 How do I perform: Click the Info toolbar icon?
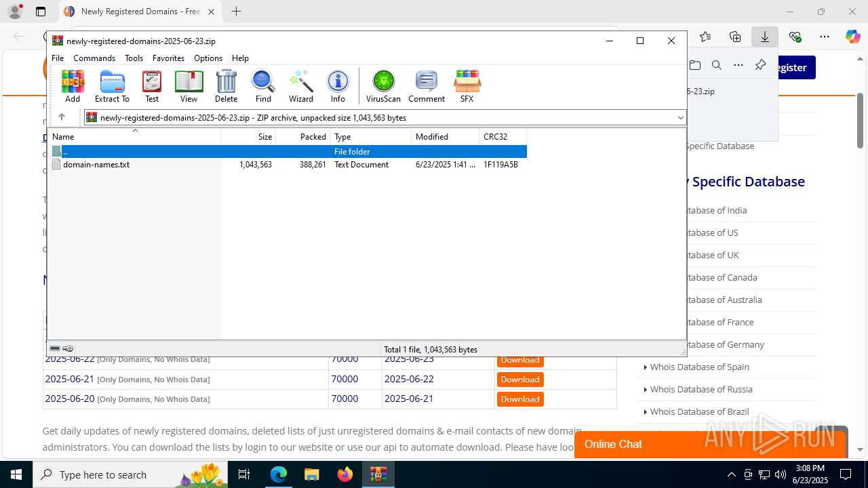coord(338,86)
